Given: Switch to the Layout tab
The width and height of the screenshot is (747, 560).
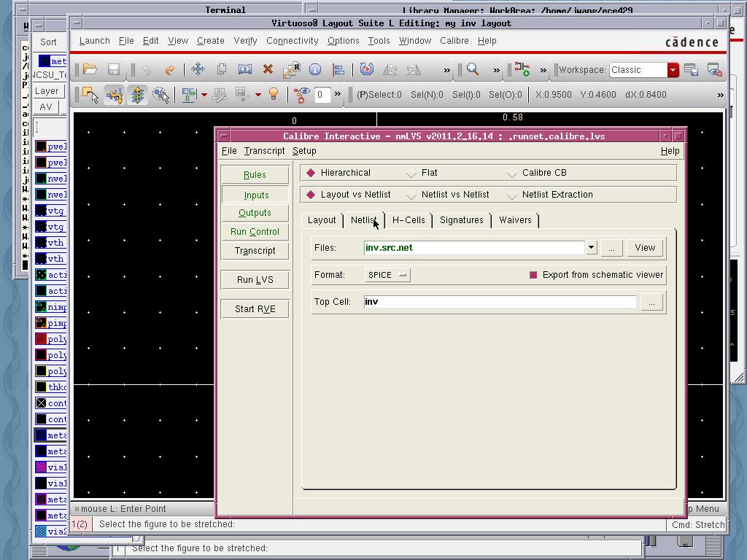Looking at the screenshot, I should point(322,220).
